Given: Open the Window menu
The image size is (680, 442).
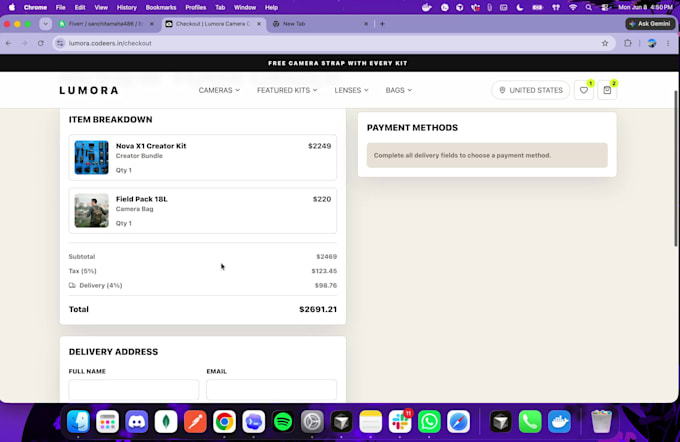Looking at the screenshot, I should pyautogui.click(x=245, y=7).
